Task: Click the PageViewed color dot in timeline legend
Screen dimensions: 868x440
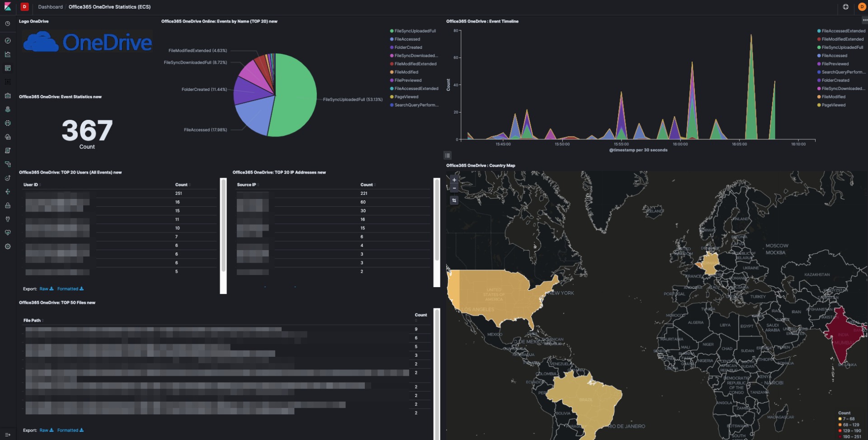Action: pyautogui.click(x=819, y=105)
